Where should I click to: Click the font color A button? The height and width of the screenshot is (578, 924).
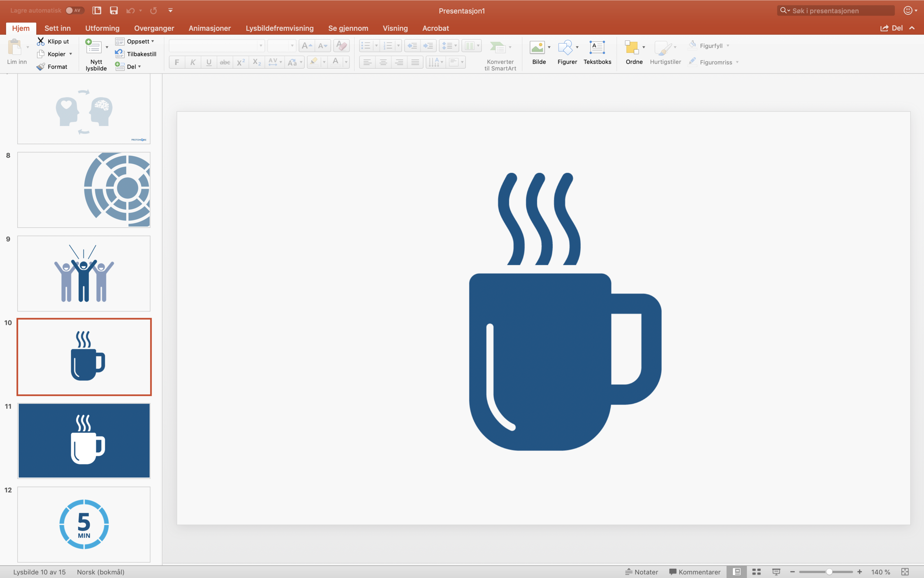pyautogui.click(x=335, y=61)
